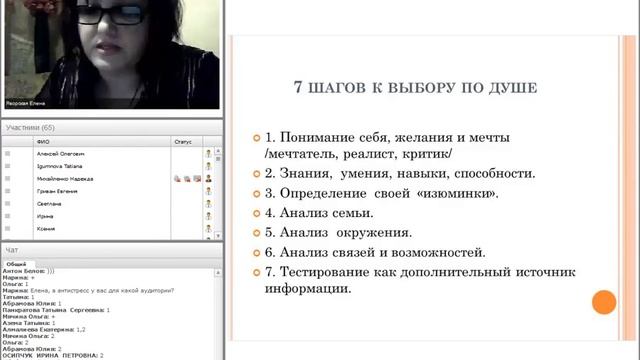This screenshot has width=640, height=360.
Task: Select participant Гриван Евгения
Action: pos(57,191)
